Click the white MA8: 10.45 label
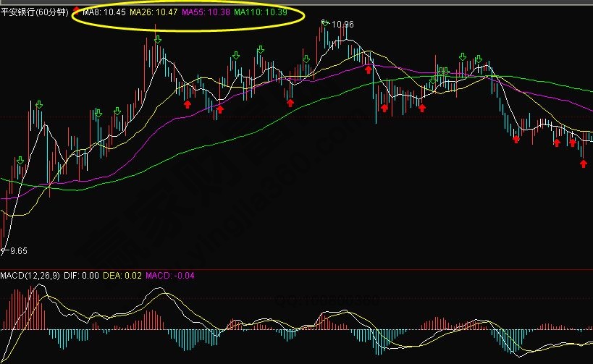The image size is (593, 364). [x=104, y=13]
